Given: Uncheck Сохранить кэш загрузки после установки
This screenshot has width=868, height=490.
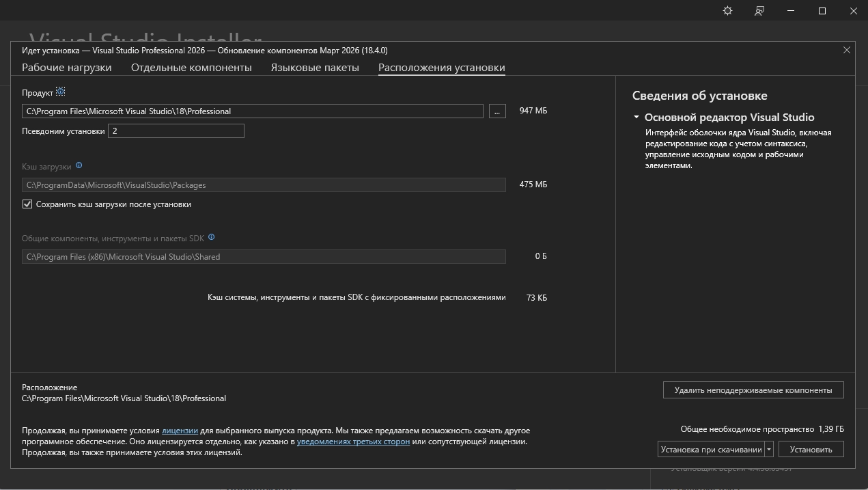Looking at the screenshot, I should pyautogui.click(x=27, y=204).
